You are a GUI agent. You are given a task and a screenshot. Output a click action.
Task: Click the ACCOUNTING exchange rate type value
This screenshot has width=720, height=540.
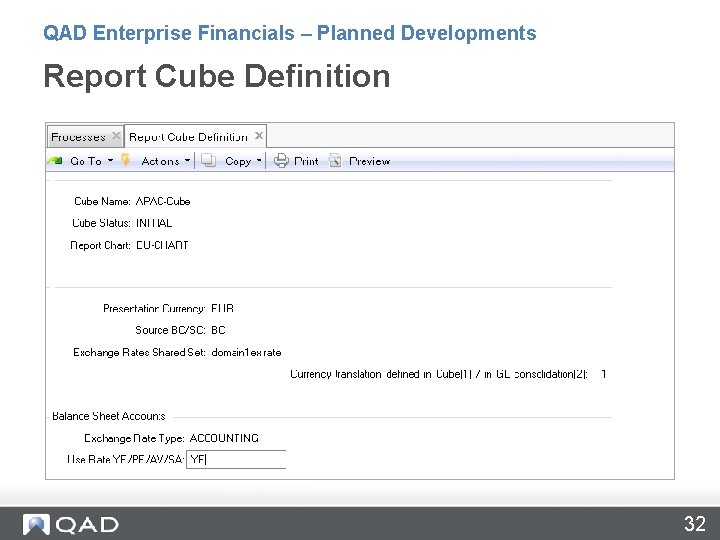coord(224,438)
